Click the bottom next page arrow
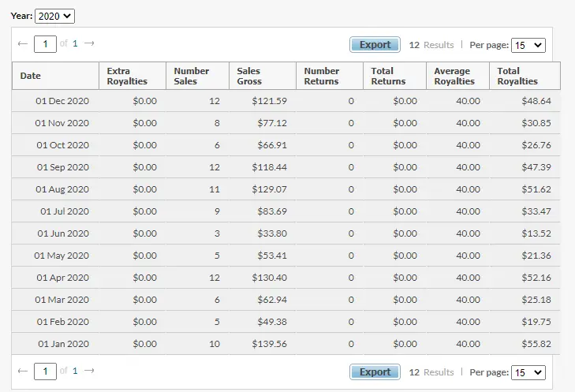The image size is (575, 392). [x=89, y=371]
